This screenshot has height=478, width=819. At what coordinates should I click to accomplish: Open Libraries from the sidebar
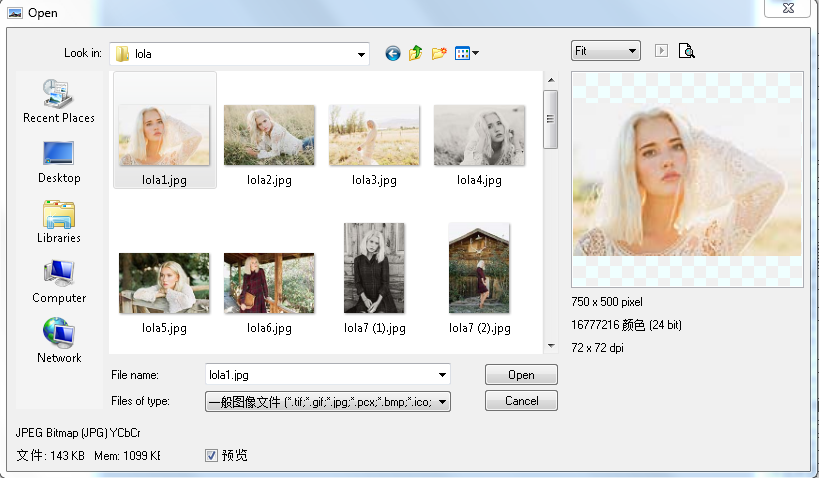(59, 222)
